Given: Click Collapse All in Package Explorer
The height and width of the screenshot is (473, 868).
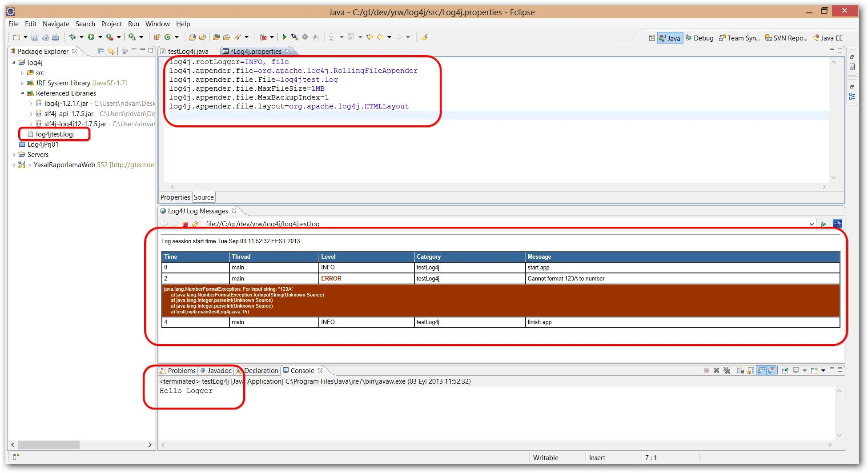Looking at the screenshot, I should (x=101, y=51).
